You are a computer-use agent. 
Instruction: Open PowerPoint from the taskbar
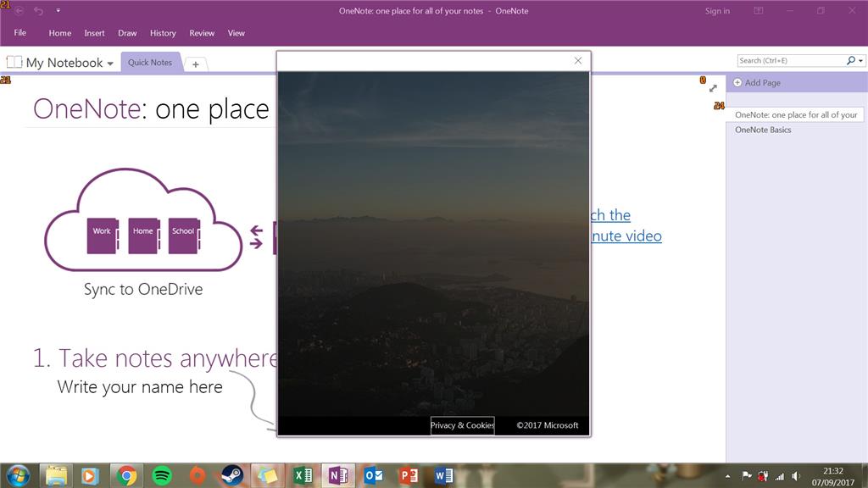point(409,475)
